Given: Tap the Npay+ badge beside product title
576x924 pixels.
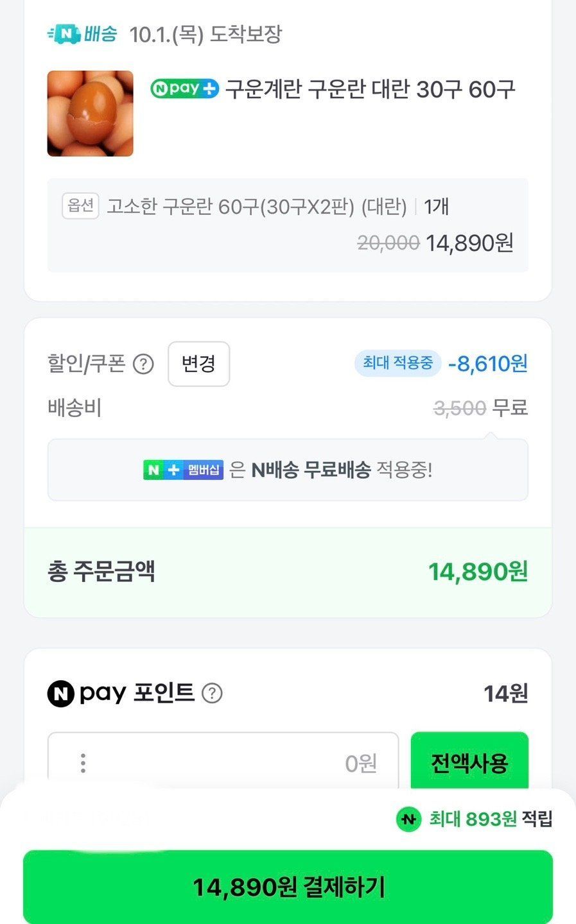Looking at the screenshot, I should 185,89.
